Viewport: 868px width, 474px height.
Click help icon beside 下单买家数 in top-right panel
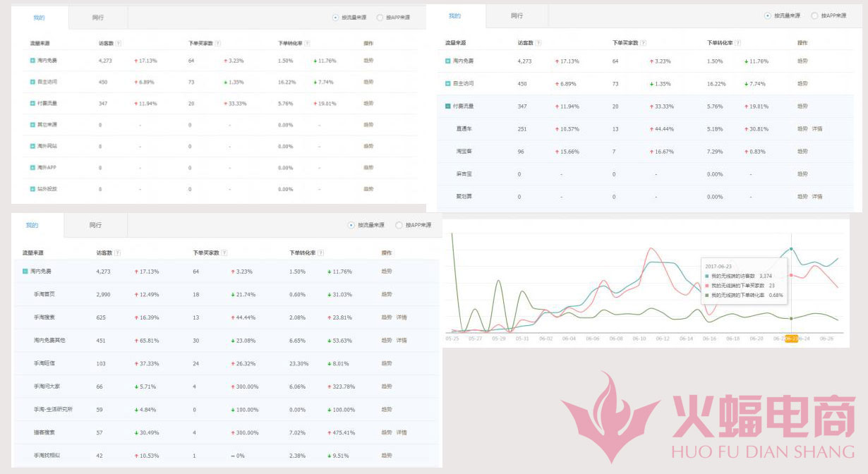pyautogui.click(x=644, y=43)
